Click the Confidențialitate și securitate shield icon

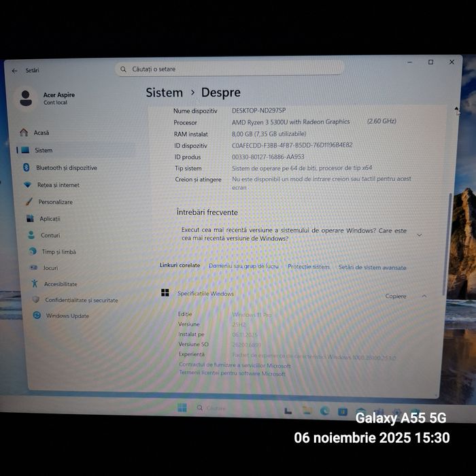coord(36,300)
